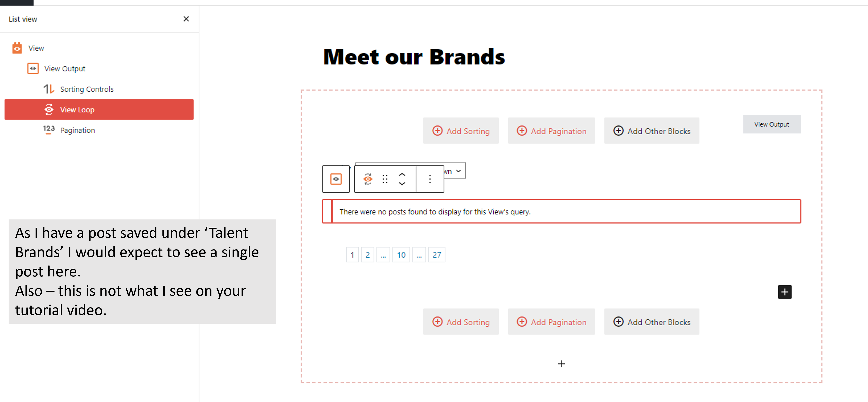The image size is (868, 402).
Task: Move block up with the up chevron
Action: [402, 174]
